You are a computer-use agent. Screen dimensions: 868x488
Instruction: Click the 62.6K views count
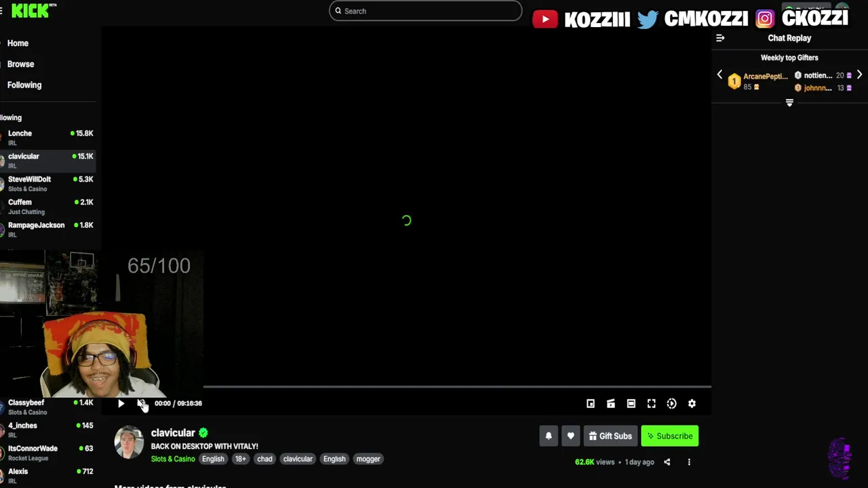595,462
